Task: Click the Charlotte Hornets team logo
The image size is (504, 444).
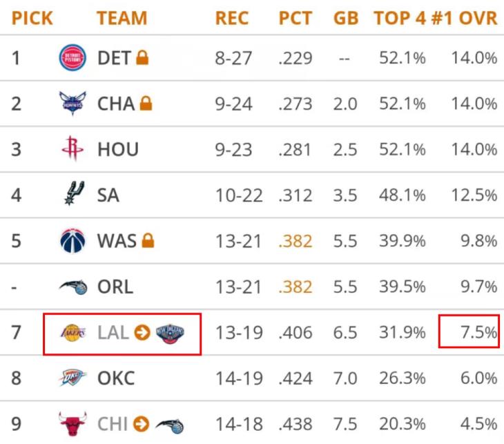Action: point(72,104)
